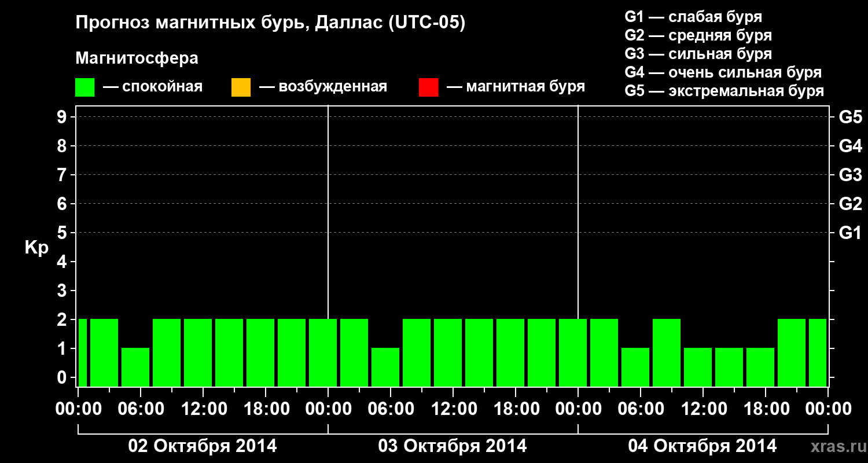Click the 06:00 time label of 03 Октября
Viewport: 868px width, 463px height.
pos(391,409)
